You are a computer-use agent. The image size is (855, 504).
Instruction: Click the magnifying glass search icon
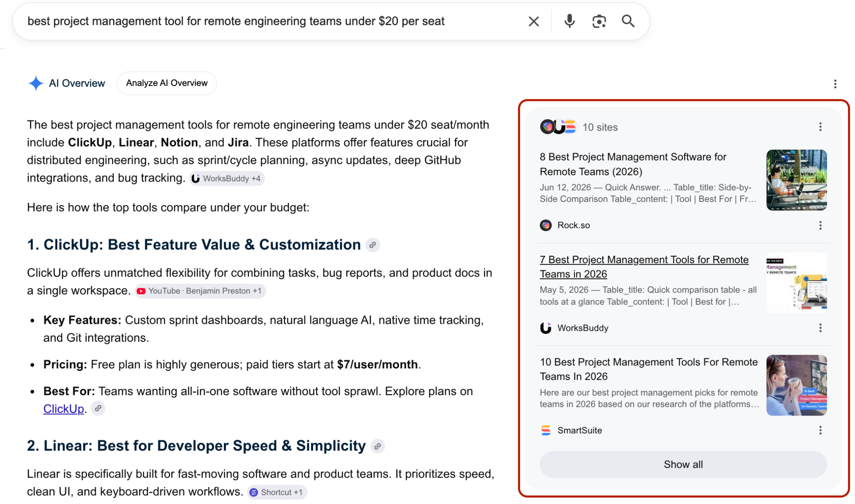click(628, 21)
